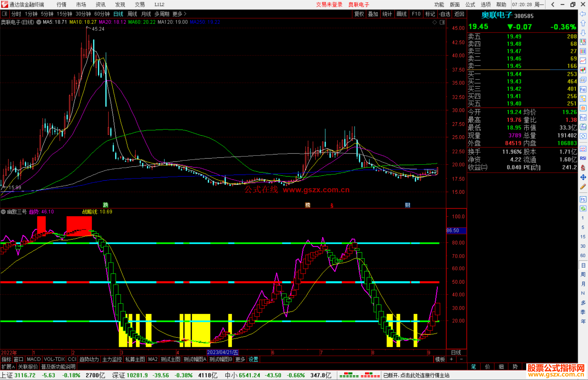Click the blue back arrow sidebar icon
The width and height of the screenshot is (588, 380).
point(583,14)
